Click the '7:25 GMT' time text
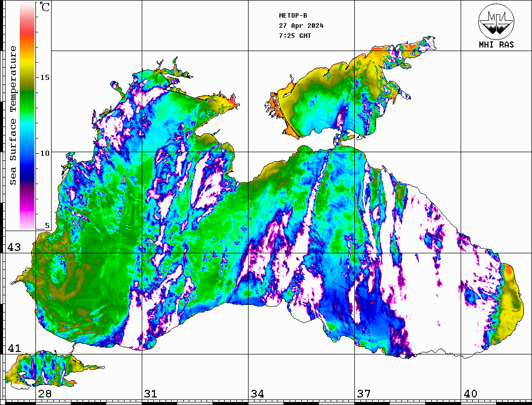The image size is (532, 405). click(295, 35)
